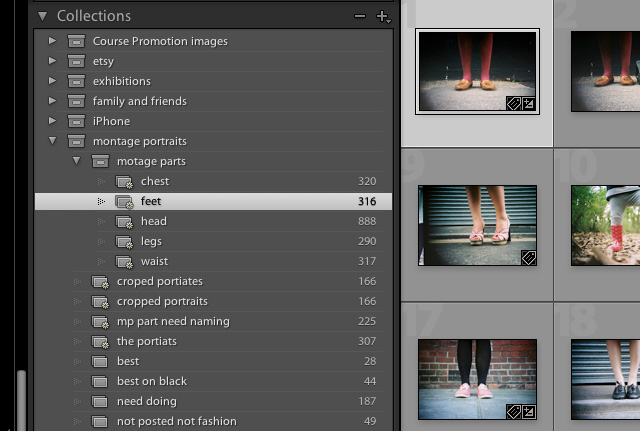Screen dimensions: 640x431
Task: Select the head collection label
Action: (154, 221)
